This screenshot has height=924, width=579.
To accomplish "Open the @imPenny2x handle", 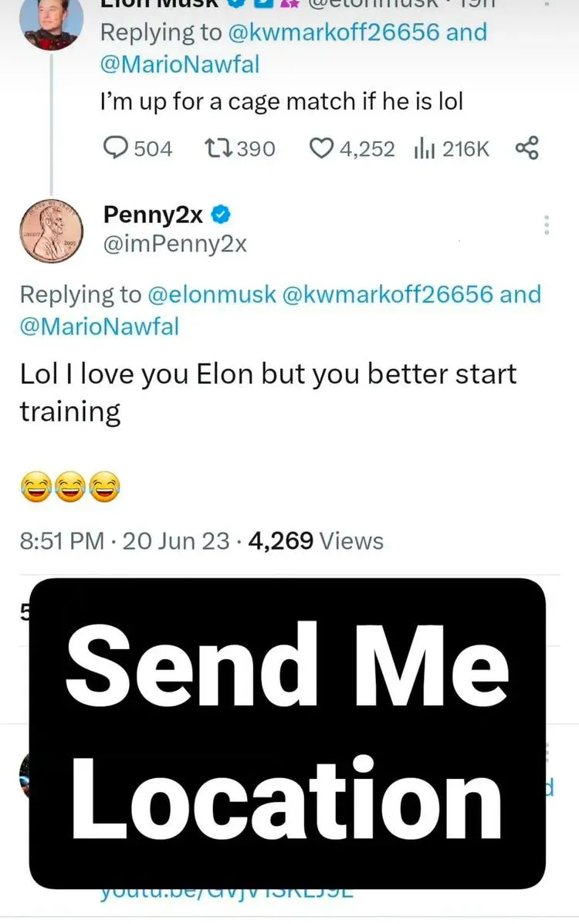I will coord(175,243).
